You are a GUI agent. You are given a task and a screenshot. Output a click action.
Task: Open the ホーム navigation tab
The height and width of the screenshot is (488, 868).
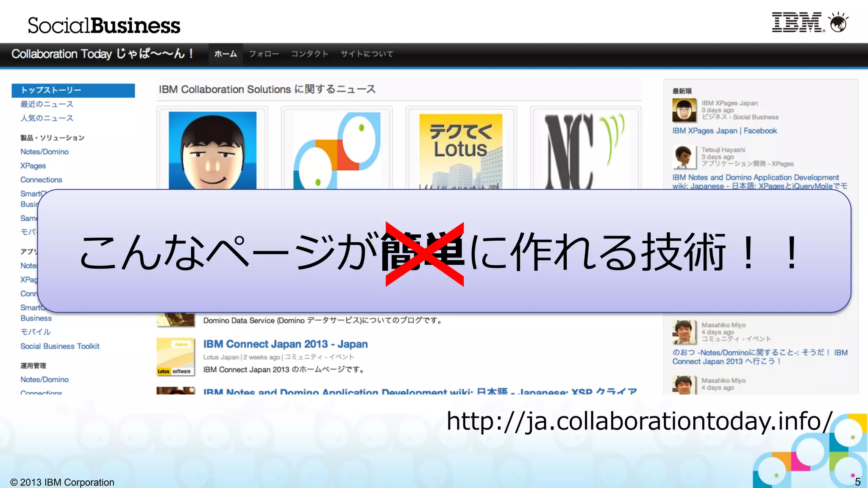[x=225, y=54]
